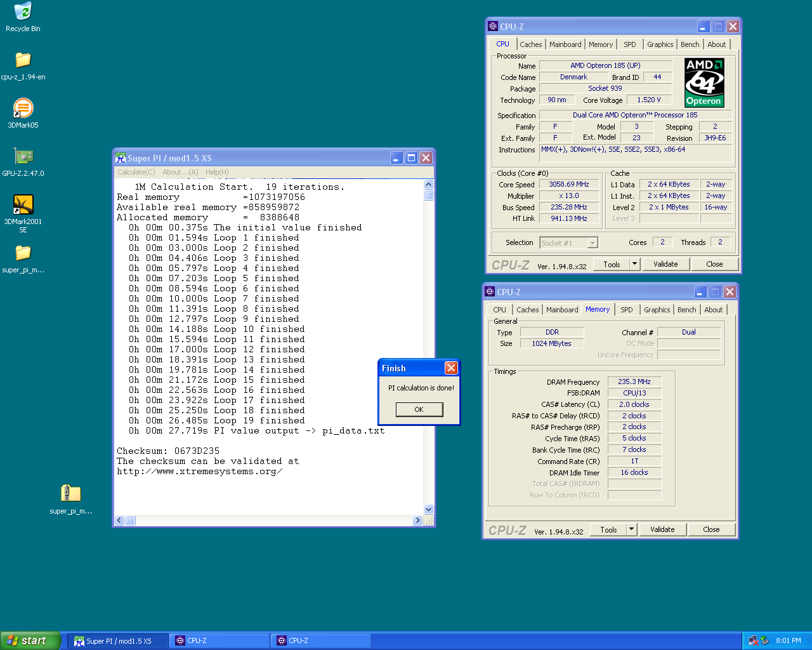
Task: Click Super PI horizontal scrollbar left arrow
Action: [x=119, y=521]
